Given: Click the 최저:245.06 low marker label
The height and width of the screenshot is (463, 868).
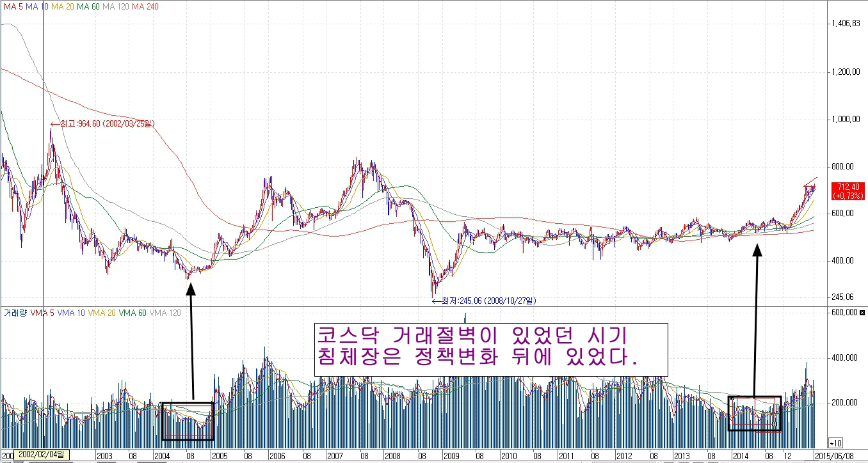Looking at the screenshot, I should [x=484, y=300].
